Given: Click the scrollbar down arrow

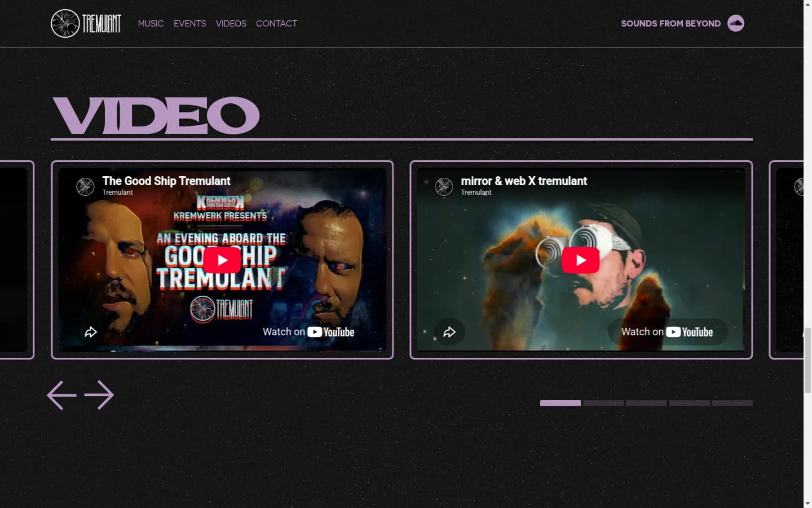Looking at the screenshot, I should click(x=807, y=503).
